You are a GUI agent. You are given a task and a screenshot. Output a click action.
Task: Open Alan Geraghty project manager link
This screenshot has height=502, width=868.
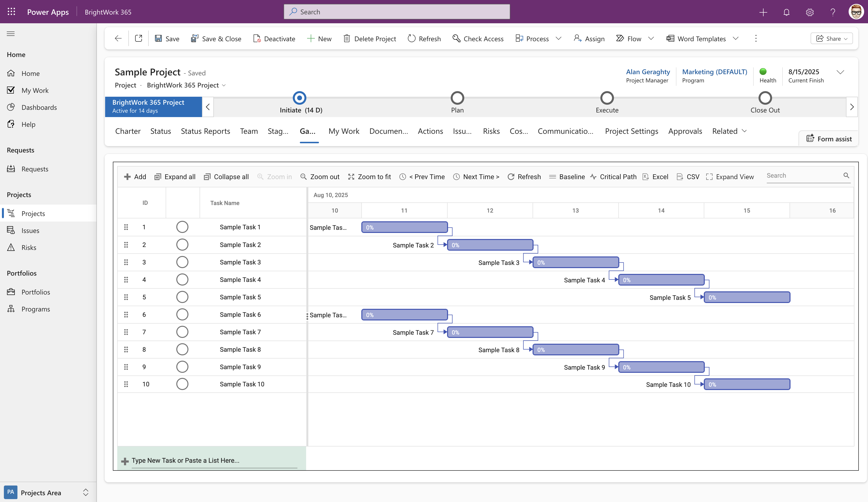pos(648,72)
